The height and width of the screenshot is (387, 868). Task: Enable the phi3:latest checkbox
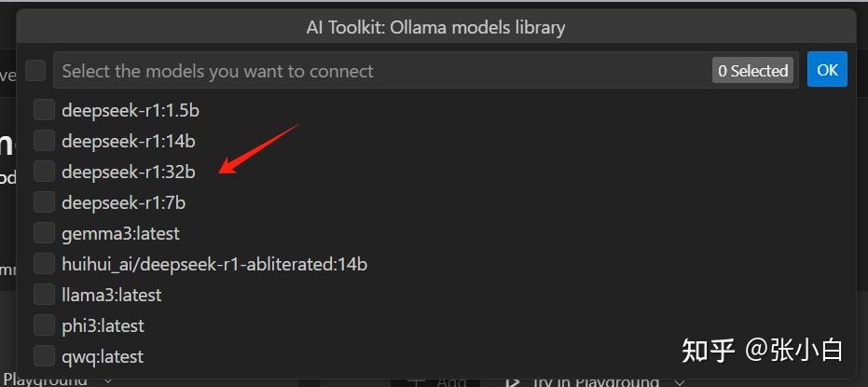44,325
